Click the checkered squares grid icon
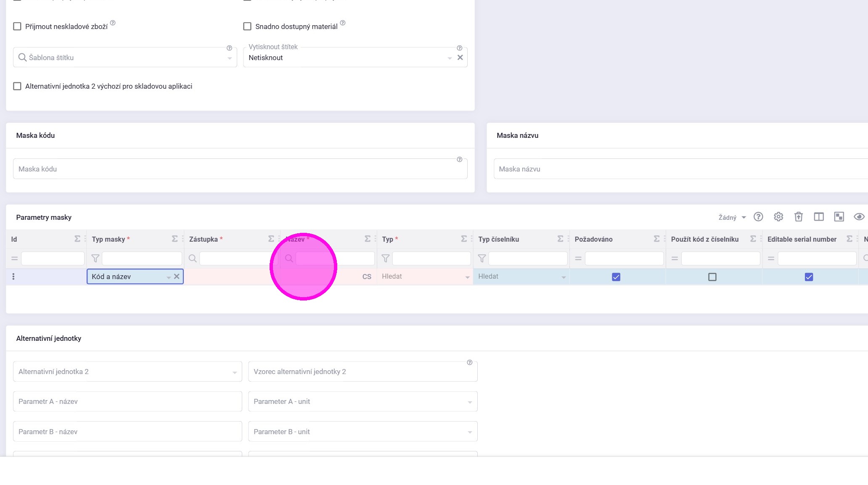Viewport: 868px width, 485px height. pos(839,217)
